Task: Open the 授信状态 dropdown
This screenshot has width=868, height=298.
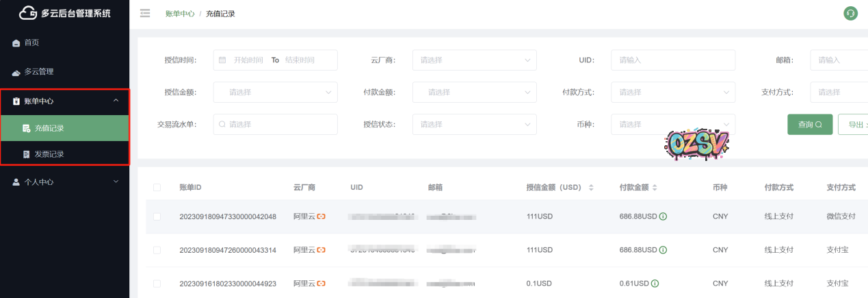Action: [x=474, y=124]
